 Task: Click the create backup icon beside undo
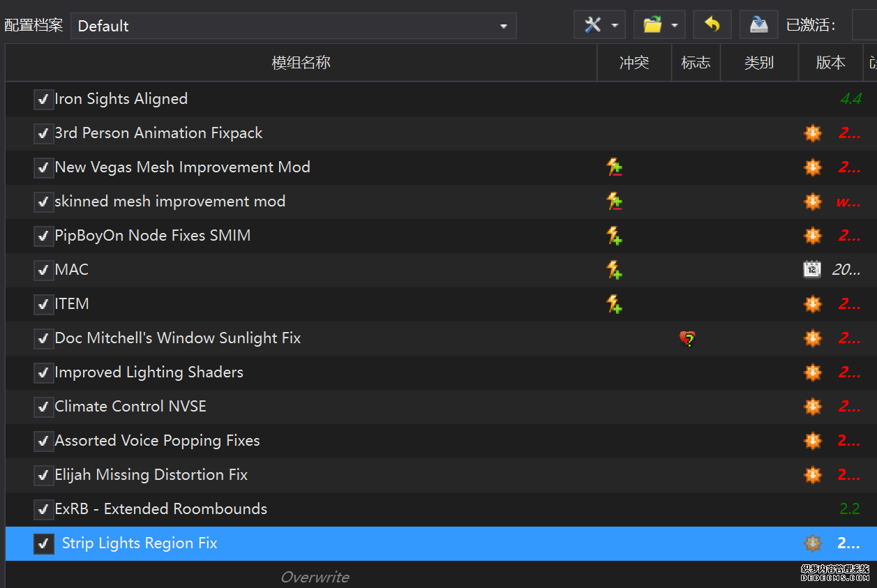(758, 26)
